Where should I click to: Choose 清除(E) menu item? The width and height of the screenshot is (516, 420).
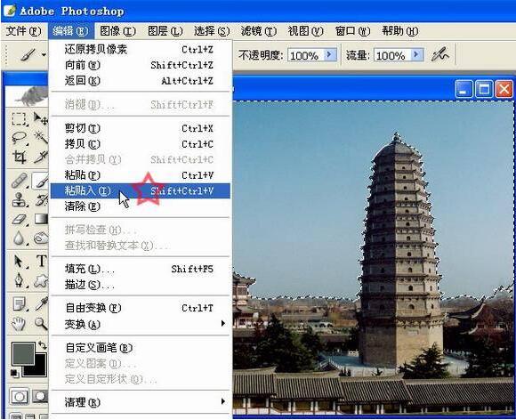pos(141,206)
